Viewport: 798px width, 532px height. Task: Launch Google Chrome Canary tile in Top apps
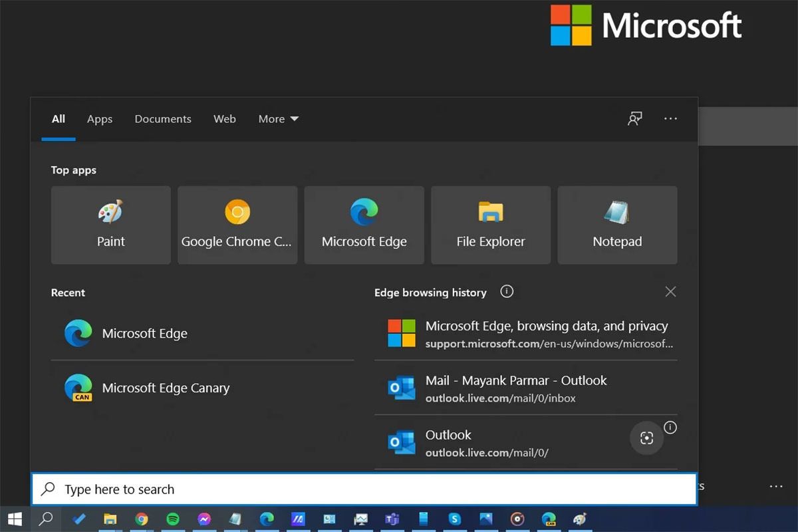click(237, 225)
